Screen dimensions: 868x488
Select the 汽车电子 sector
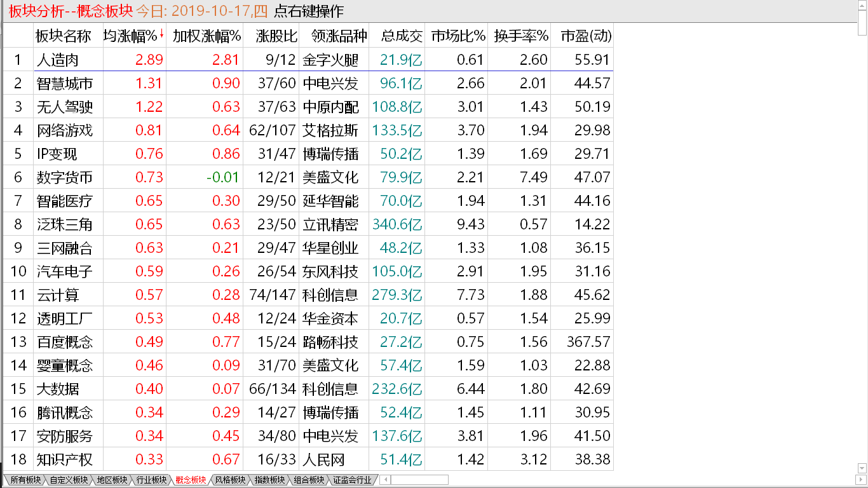coord(65,271)
